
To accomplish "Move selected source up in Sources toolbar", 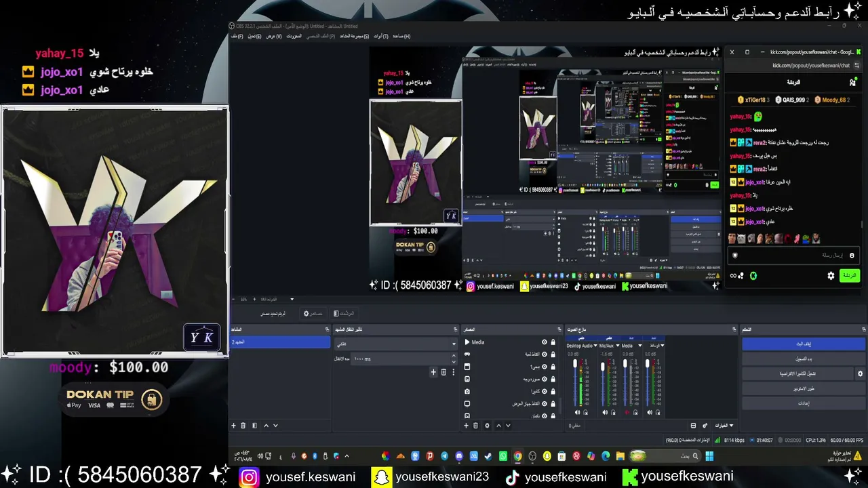I will (x=498, y=426).
